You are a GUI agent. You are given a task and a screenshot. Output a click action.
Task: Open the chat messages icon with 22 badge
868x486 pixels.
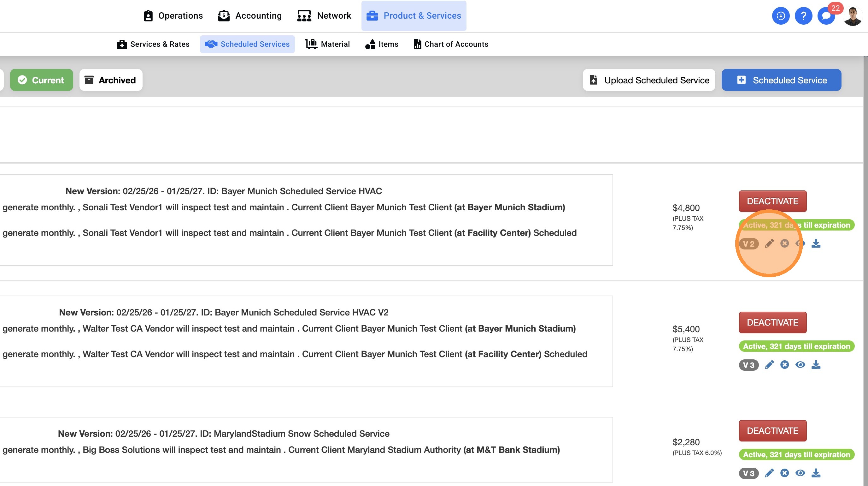(x=826, y=16)
